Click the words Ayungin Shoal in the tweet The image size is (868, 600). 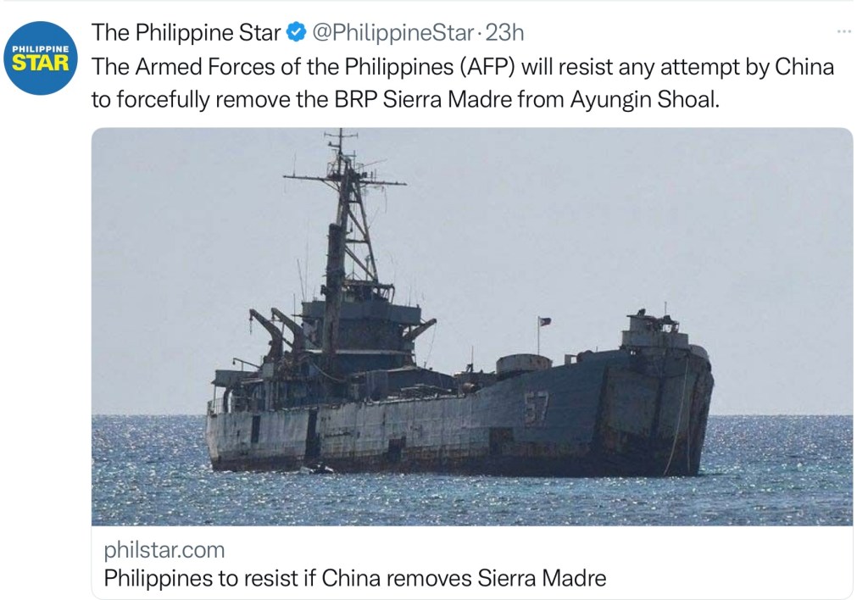(x=645, y=100)
